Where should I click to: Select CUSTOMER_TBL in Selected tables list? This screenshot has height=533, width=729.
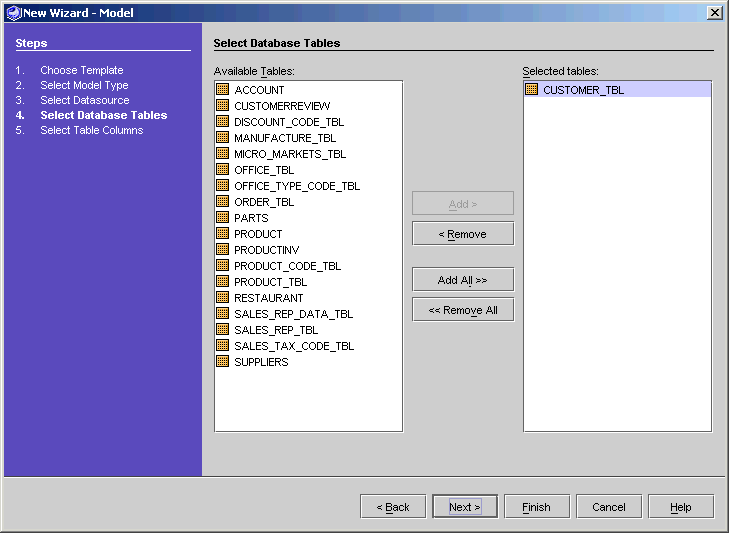point(617,90)
